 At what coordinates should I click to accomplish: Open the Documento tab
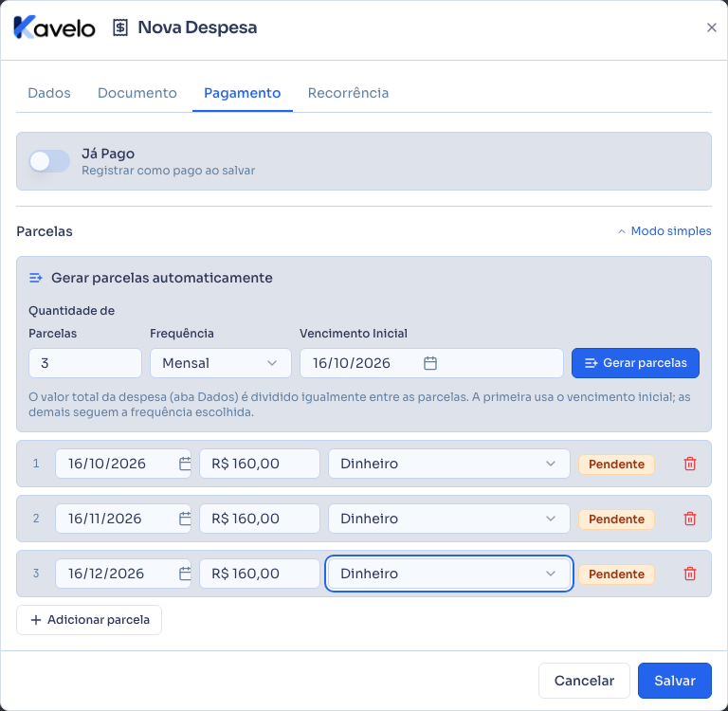[136, 93]
